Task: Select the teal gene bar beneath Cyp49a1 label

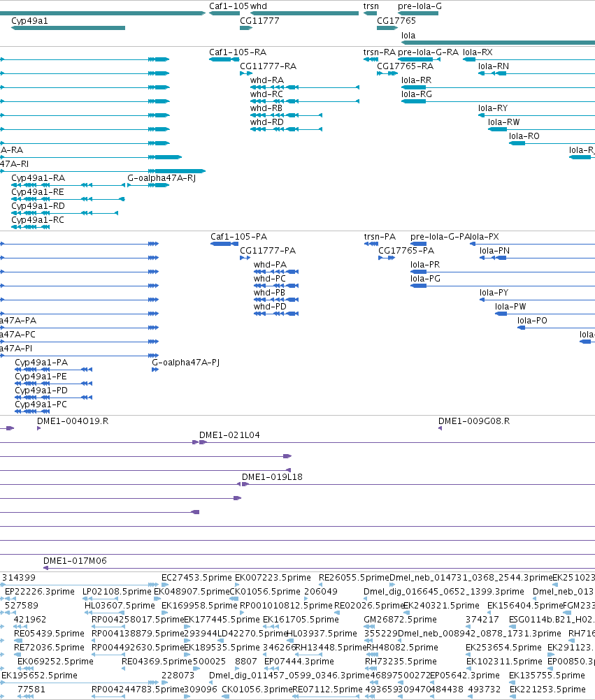Action: [68, 28]
